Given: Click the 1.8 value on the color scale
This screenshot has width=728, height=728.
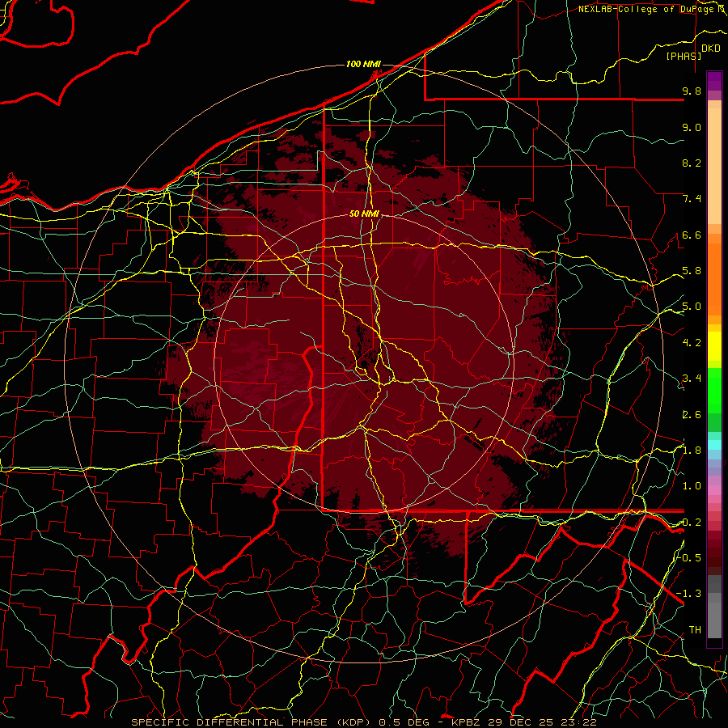Looking at the screenshot, I should click(x=692, y=451).
